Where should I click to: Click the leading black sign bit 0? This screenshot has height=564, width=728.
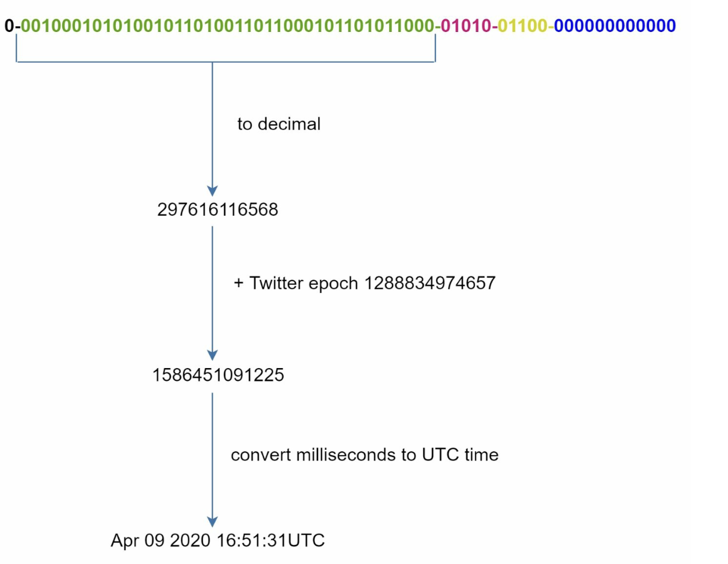9,26
